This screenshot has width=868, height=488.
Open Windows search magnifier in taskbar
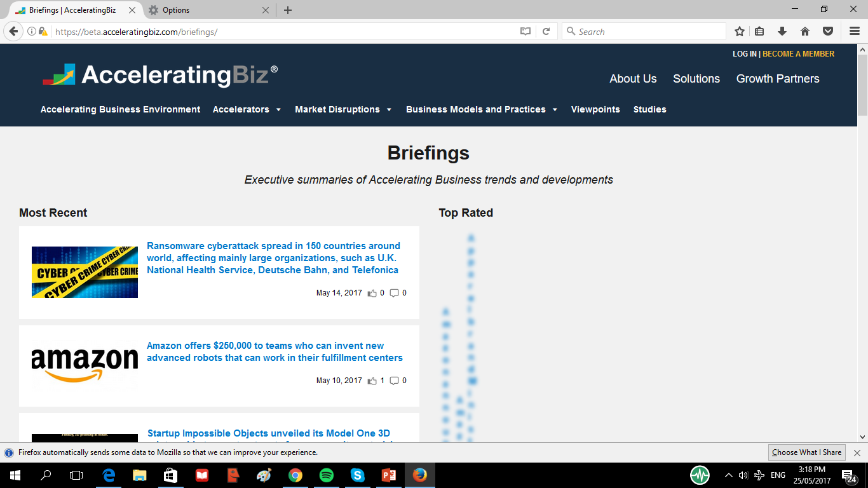[x=46, y=475]
